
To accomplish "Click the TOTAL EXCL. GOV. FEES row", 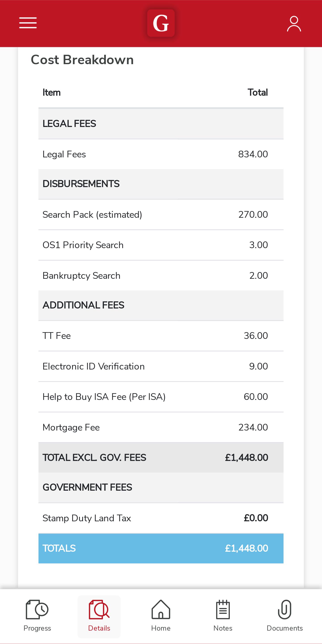I will point(161,458).
